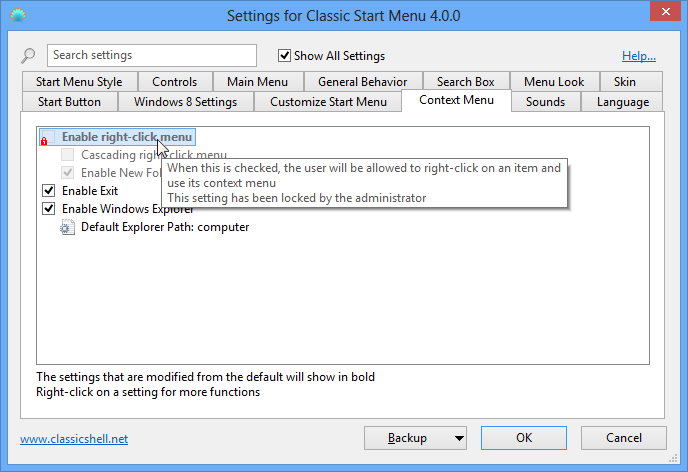Open the Windows 8 Settings tab
688x472 pixels.
click(x=186, y=102)
